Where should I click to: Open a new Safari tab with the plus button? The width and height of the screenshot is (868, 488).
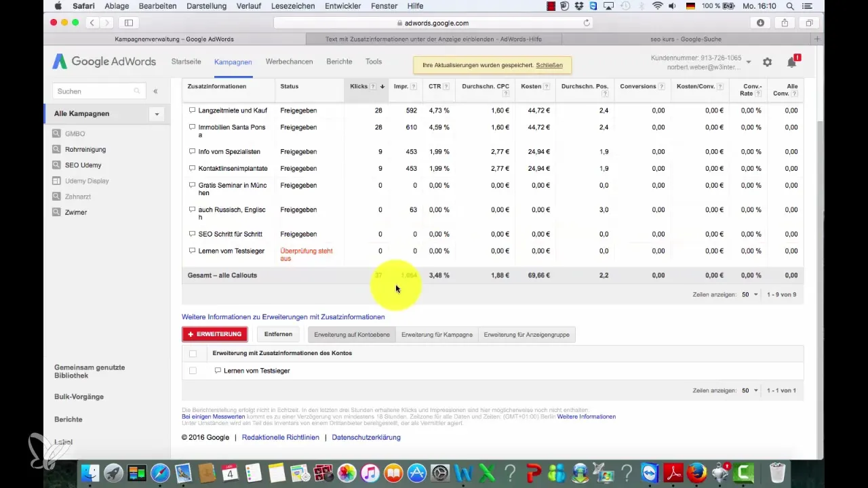click(x=817, y=39)
